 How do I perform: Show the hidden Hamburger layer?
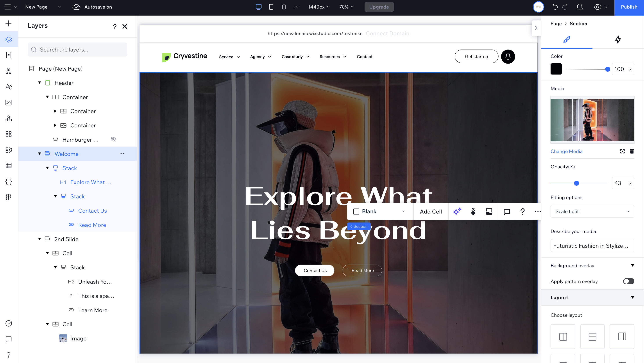113,139
